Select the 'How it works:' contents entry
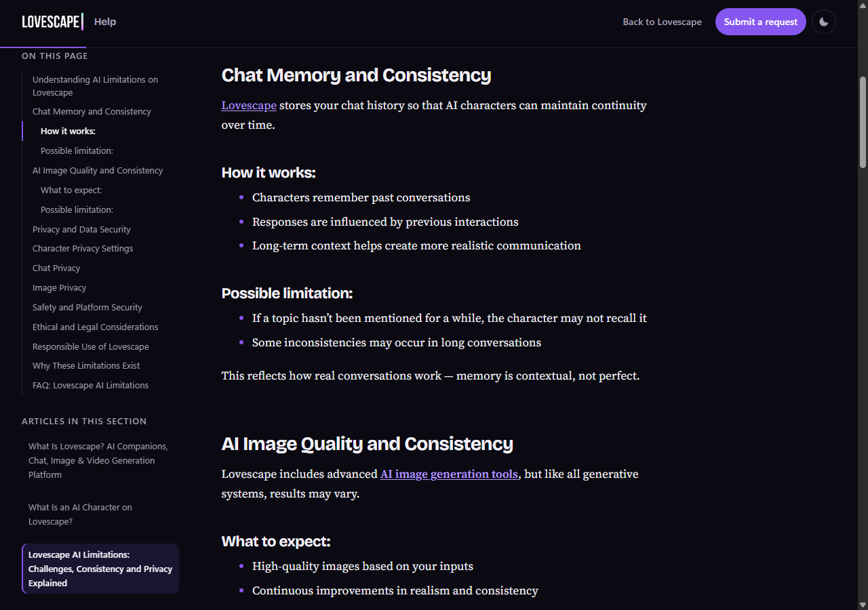 click(68, 131)
